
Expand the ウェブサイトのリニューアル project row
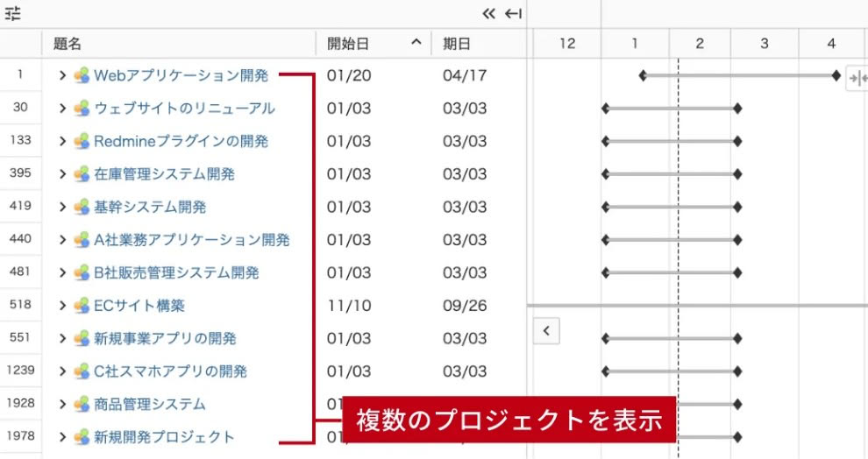click(x=62, y=109)
